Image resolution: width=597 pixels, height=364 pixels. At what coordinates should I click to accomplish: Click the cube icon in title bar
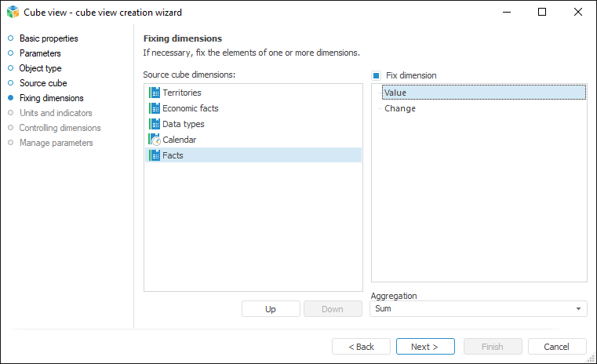pos(13,13)
